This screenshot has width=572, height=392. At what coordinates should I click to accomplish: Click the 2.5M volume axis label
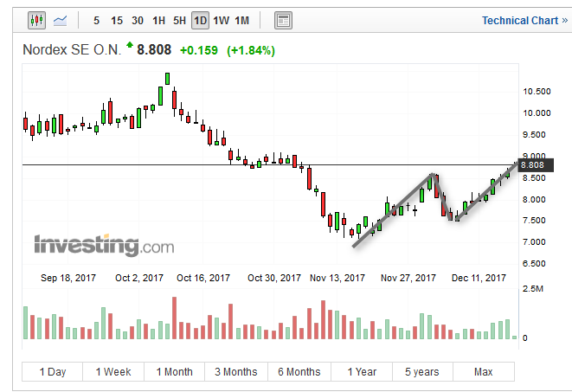pos(533,289)
